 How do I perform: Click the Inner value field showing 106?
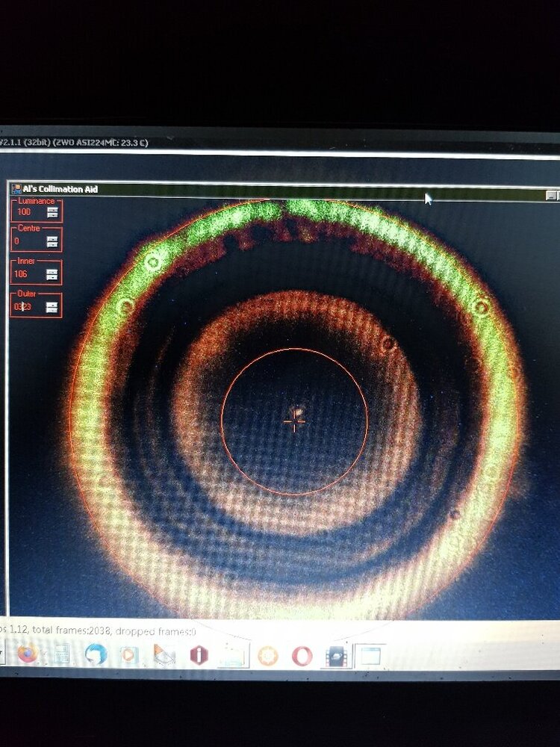click(29, 274)
